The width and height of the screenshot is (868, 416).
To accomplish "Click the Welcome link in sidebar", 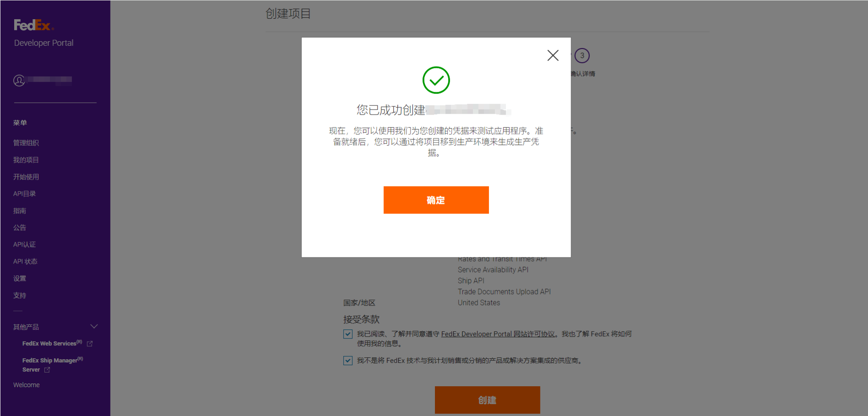I will pyautogui.click(x=26, y=385).
